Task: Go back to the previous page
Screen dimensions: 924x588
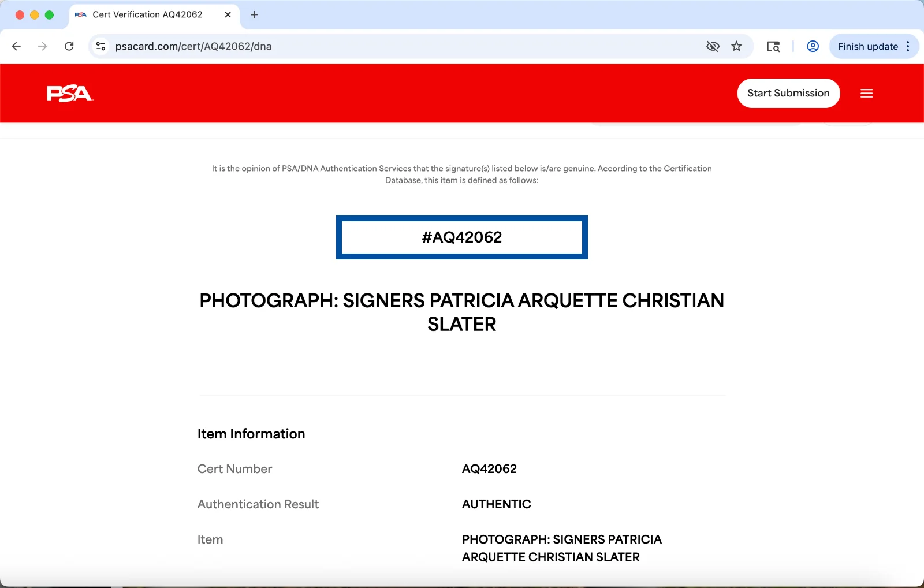Action: (x=16, y=46)
